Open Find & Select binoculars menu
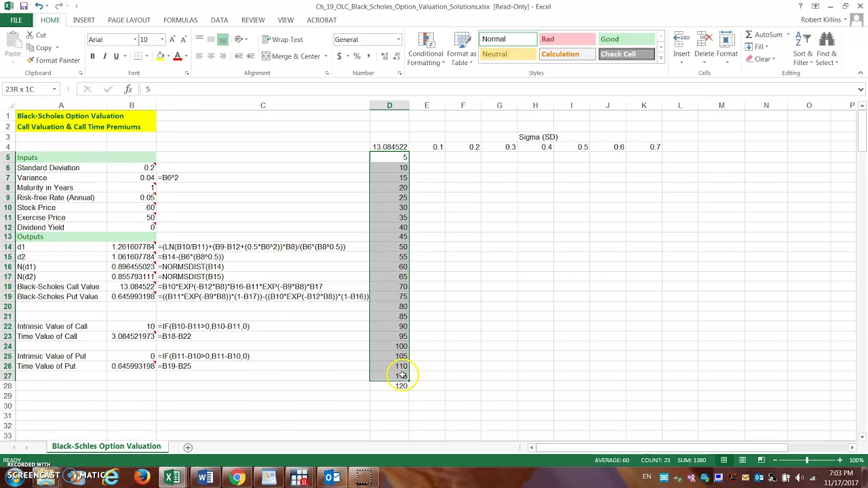The width and height of the screenshot is (868, 488). 827,49
